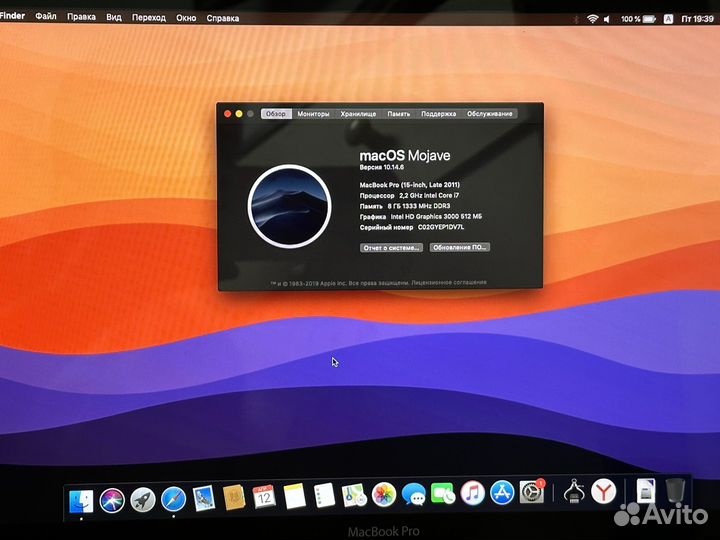Open iTunes music note icon
The image size is (720, 540).
click(472, 494)
